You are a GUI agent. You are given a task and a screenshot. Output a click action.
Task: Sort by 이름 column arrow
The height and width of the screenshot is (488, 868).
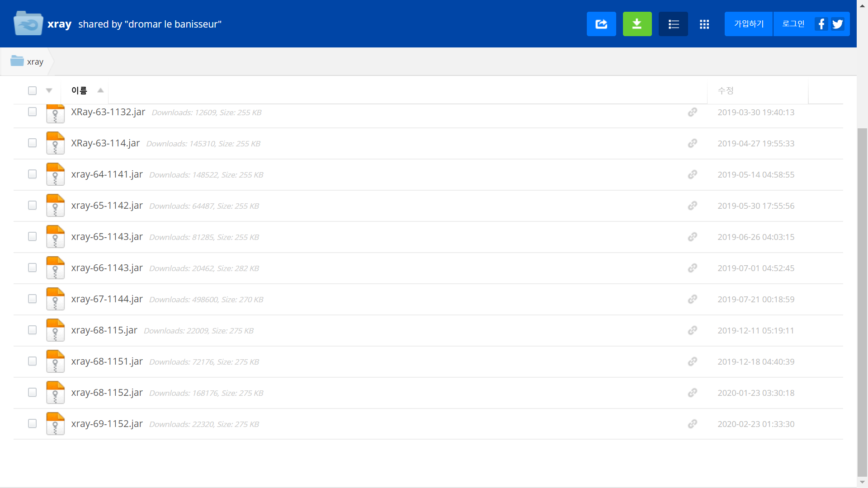coord(100,90)
